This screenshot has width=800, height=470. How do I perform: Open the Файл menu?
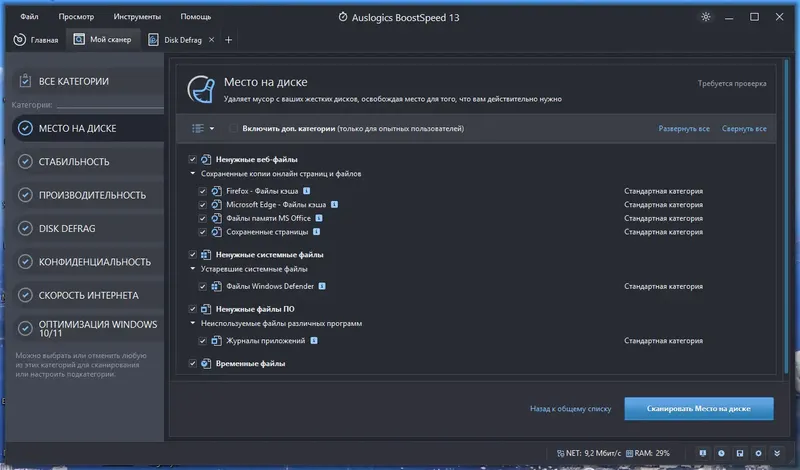point(29,17)
